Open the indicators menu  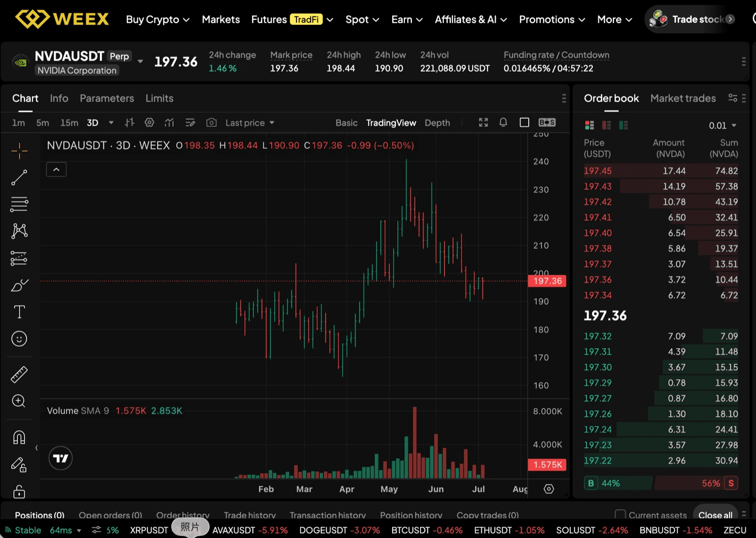click(x=170, y=122)
